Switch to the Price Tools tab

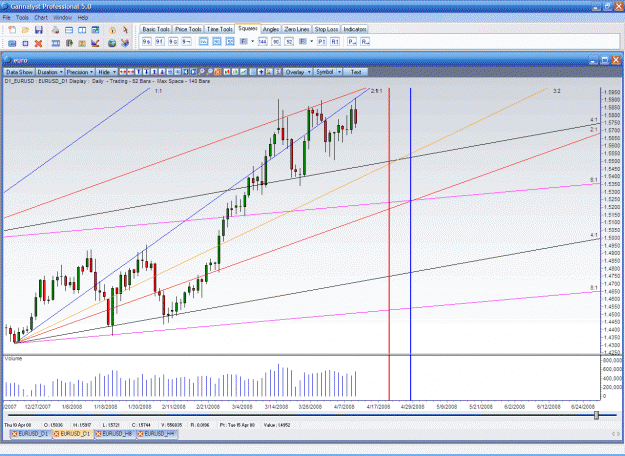coord(188,29)
